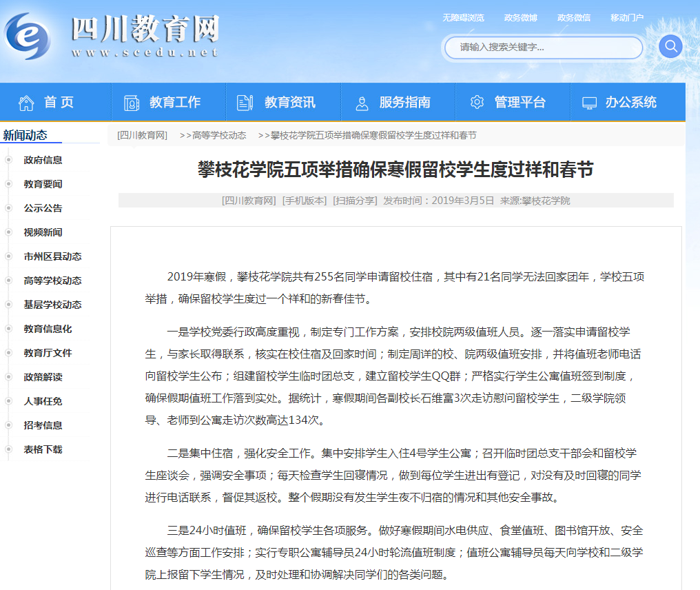Click the magnifier search icon button
The width and height of the screenshot is (700, 590).
point(670,47)
